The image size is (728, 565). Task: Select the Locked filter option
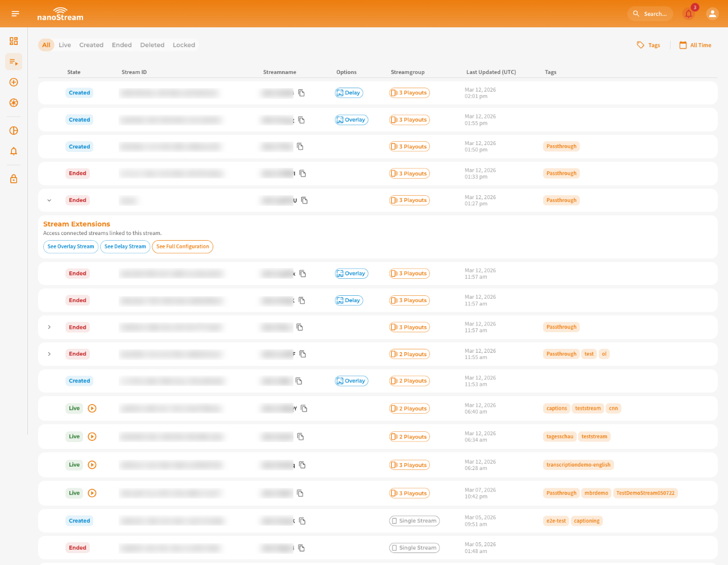pos(183,44)
